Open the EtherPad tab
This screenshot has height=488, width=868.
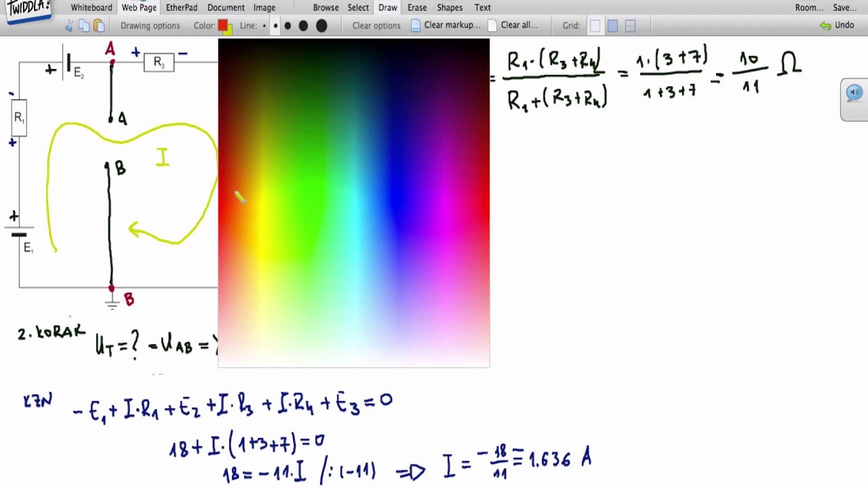[x=182, y=7]
